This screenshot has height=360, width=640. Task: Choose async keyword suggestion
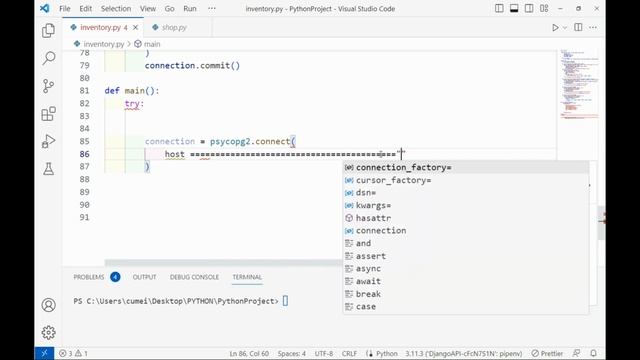coord(466,269)
